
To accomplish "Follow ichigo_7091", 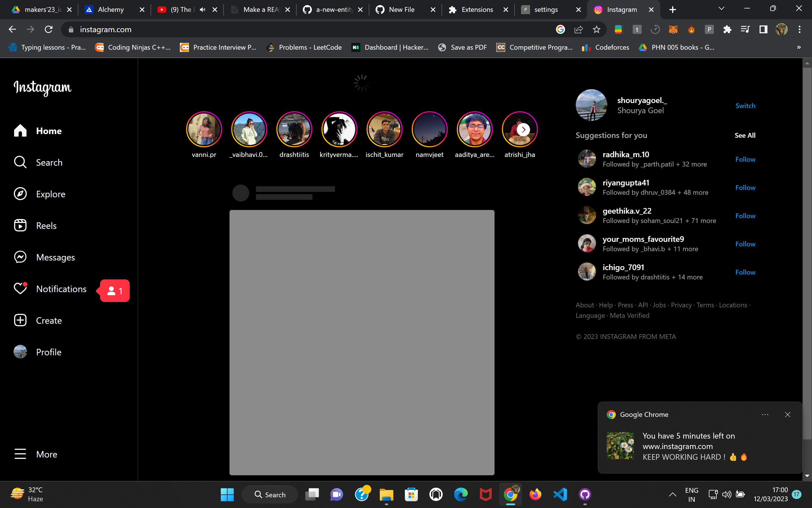I will [x=745, y=272].
